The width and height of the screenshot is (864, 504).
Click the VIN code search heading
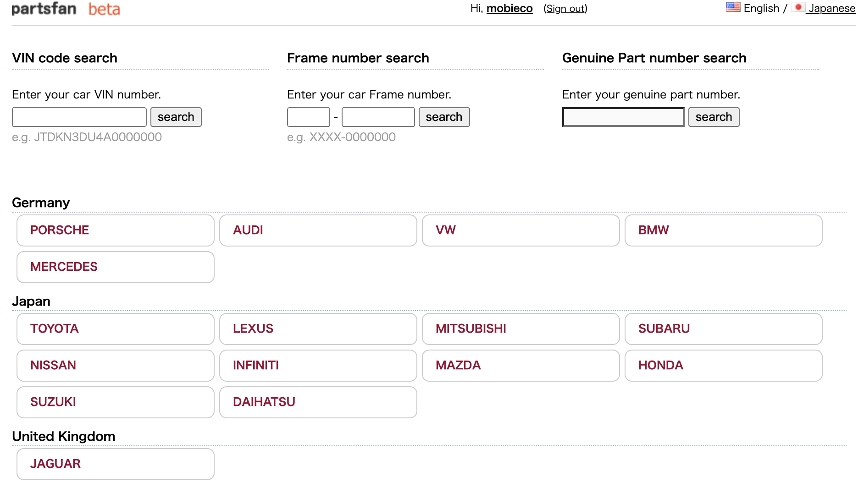pos(65,58)
